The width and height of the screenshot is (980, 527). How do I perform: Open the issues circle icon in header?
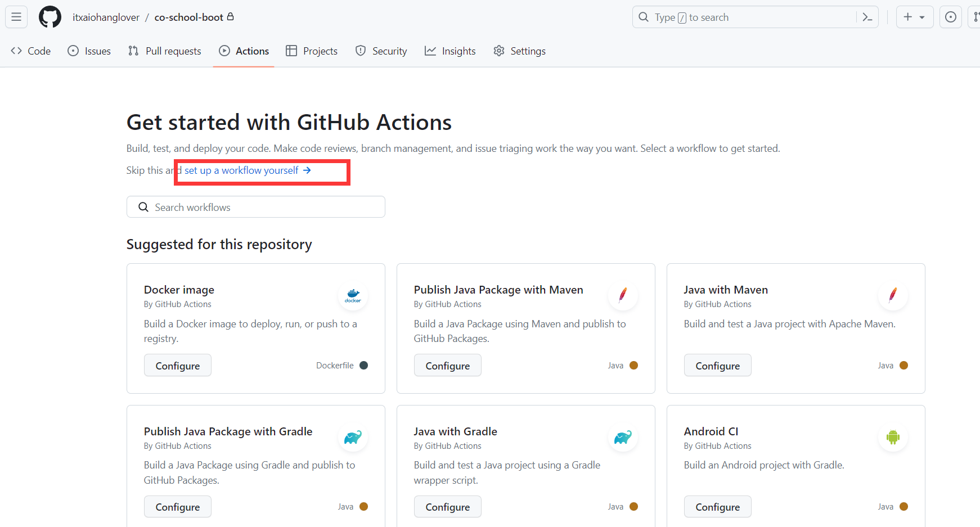coord(951,17)
